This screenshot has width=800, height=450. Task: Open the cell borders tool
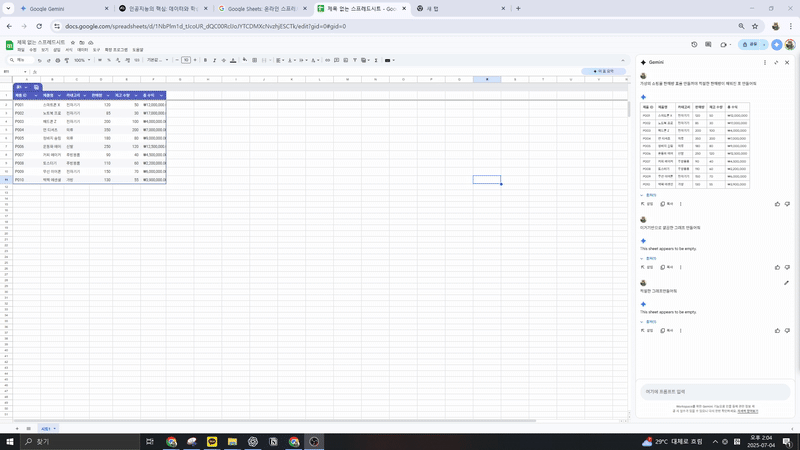[255, 60]
